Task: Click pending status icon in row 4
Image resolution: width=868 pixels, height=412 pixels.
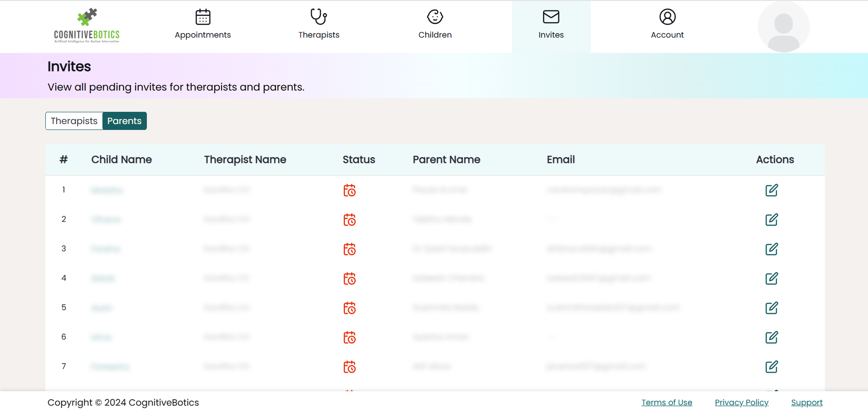Action: click(349, 278)
